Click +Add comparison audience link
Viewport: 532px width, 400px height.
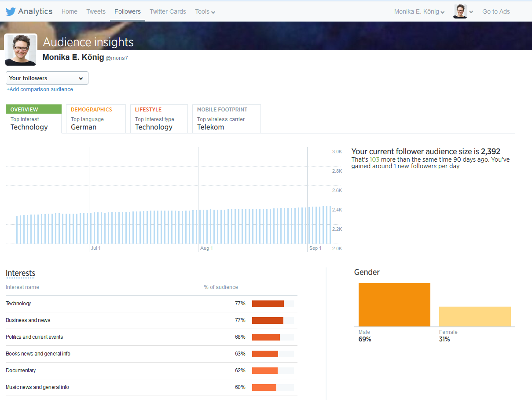(x=40, y=89)
